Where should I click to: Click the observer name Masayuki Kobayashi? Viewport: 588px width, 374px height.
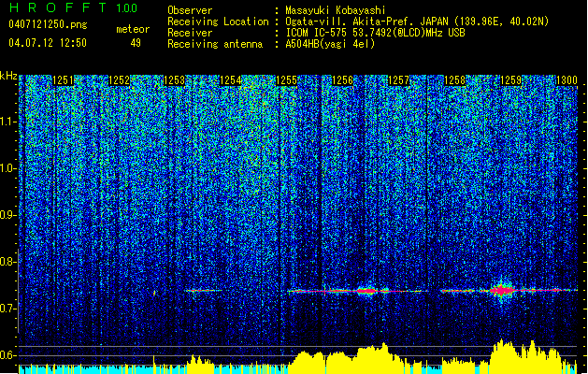click(x=336, y=10)
